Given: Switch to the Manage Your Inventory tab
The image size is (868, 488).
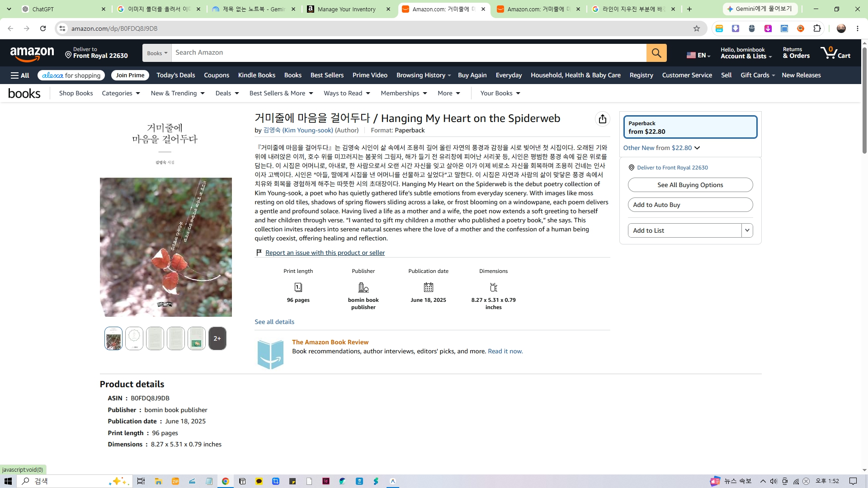Looking at the screenshot, I should [348, 9].
